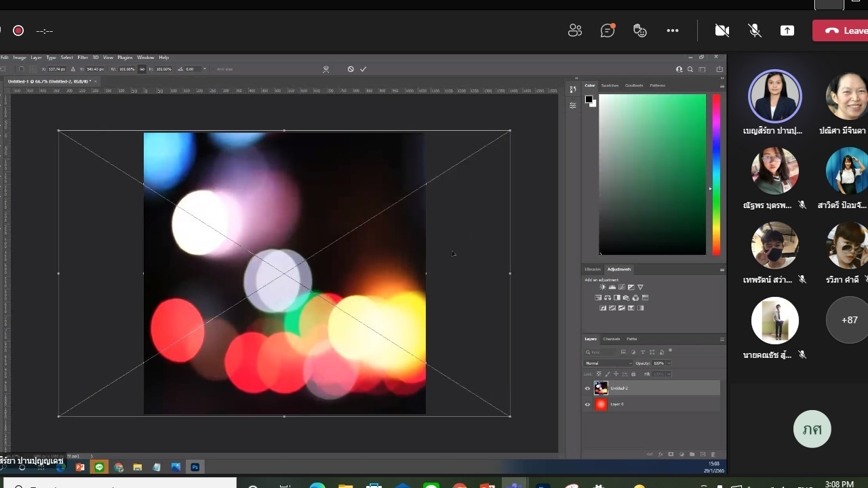868x488 pixels.
Task: Collapse the right panels with double-arrow
Action: coord(722,78)
